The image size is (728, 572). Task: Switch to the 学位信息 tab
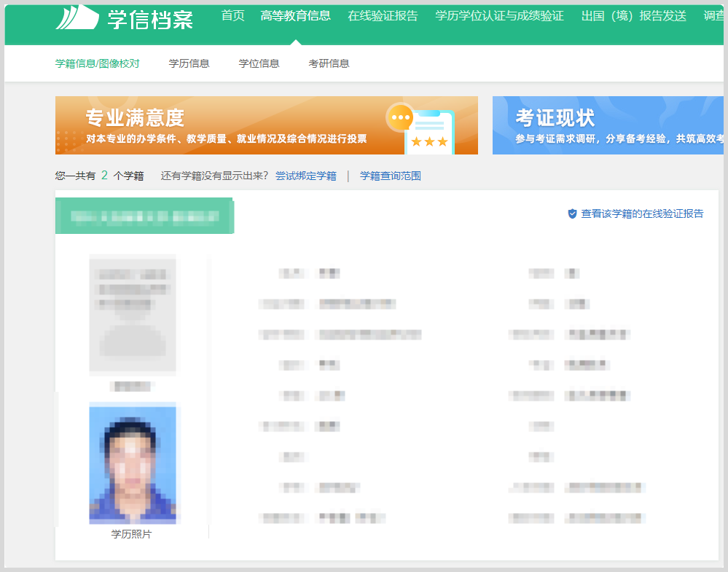point(259,63)
